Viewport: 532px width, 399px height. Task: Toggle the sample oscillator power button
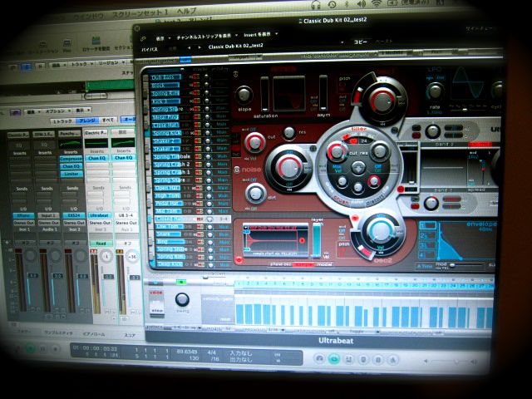coord(239,260)
